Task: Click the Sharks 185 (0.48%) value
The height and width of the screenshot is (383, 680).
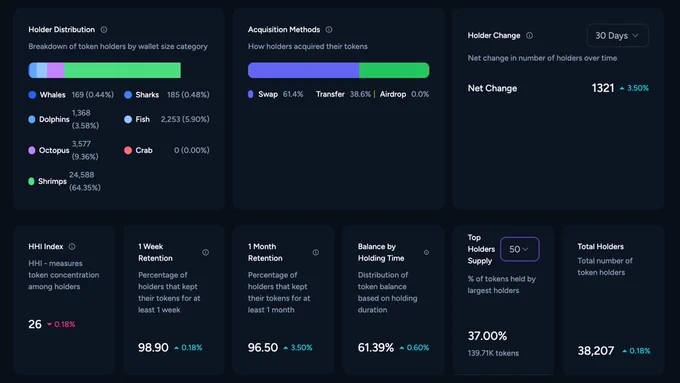Action: click(x=188, y=95)
